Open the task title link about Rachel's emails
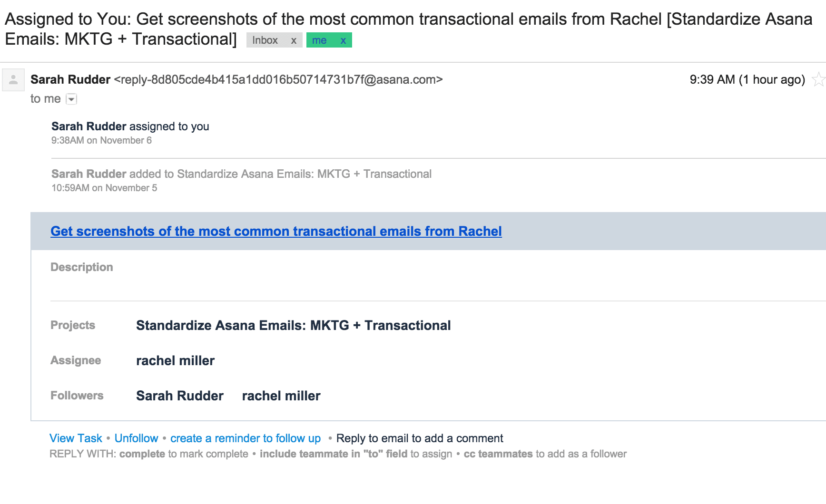This screenshot has height=504, width=826. coord(276,231)
